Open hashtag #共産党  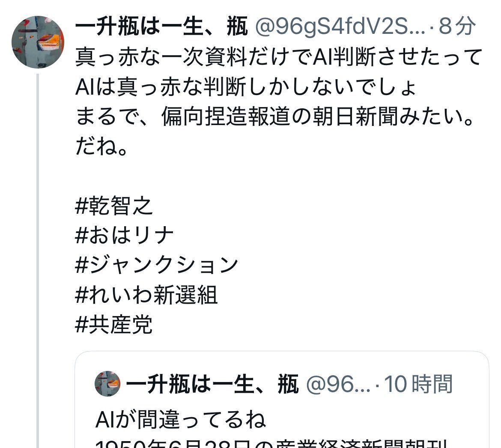point(114,324)
